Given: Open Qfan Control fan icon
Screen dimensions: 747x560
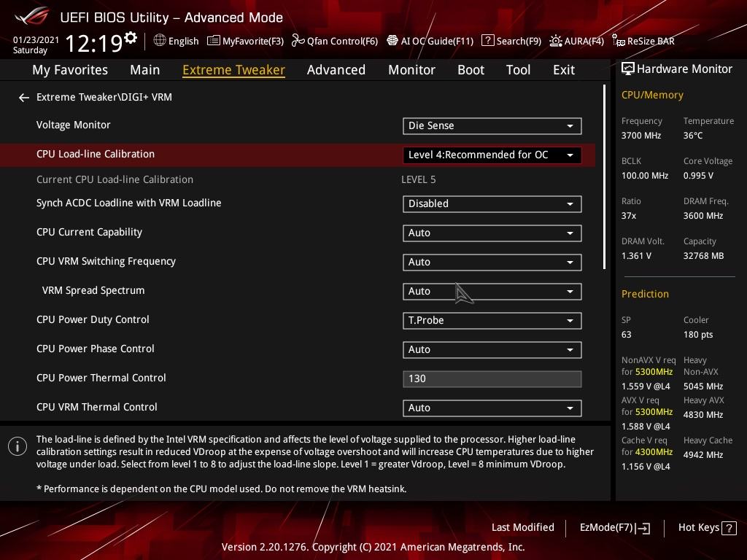Looking at the screenshot, I should (x=298, y=41).
